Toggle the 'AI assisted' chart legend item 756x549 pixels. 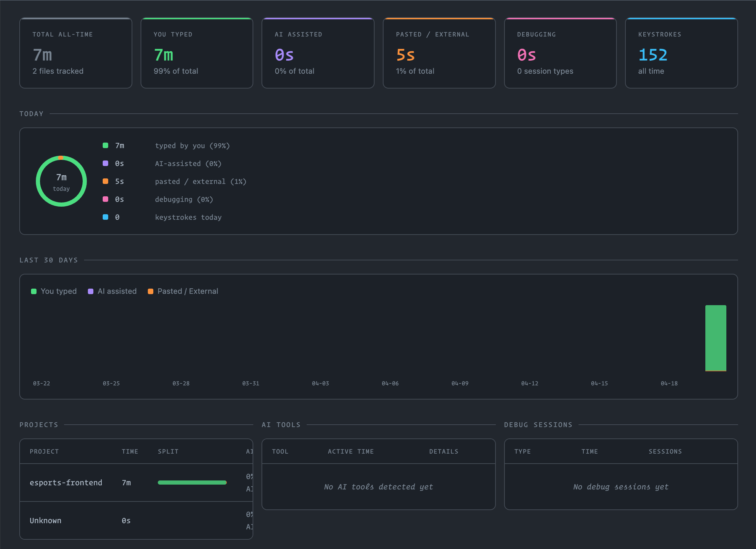click(112, 291)
